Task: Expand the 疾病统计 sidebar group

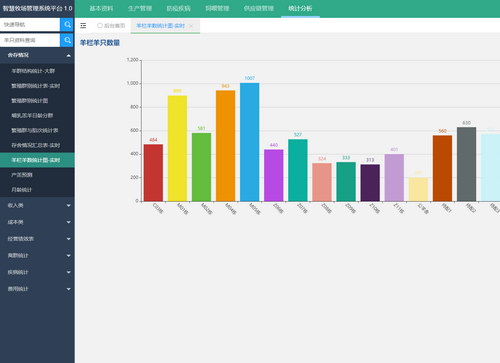Action: tap(37, 272)
